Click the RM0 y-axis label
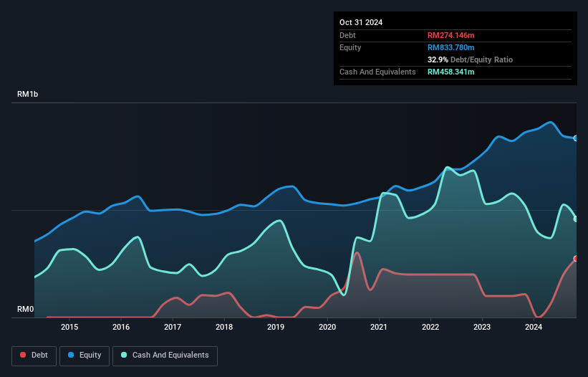 coord(25,309)
